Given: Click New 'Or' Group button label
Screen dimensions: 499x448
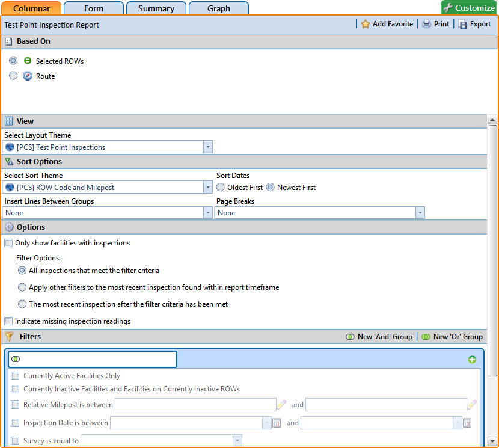Looking at the screenshot, I should (458, 337).
